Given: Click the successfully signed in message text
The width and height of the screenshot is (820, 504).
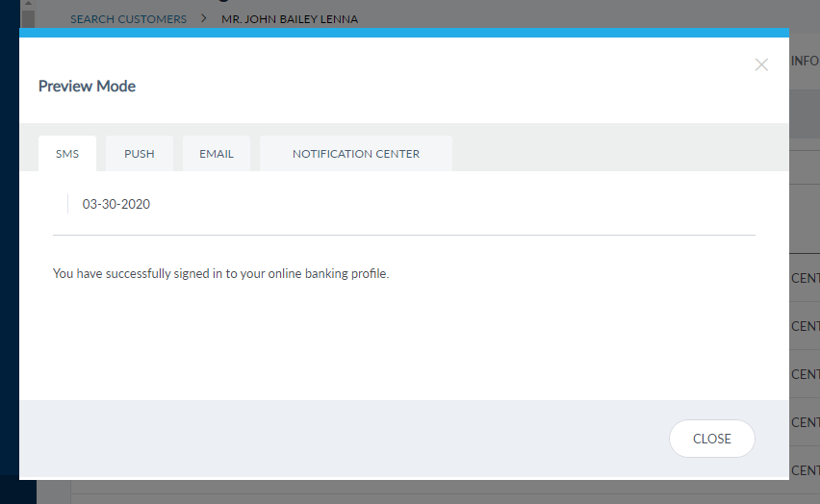Looking at the screenshot, I should [x=220, y=274].
